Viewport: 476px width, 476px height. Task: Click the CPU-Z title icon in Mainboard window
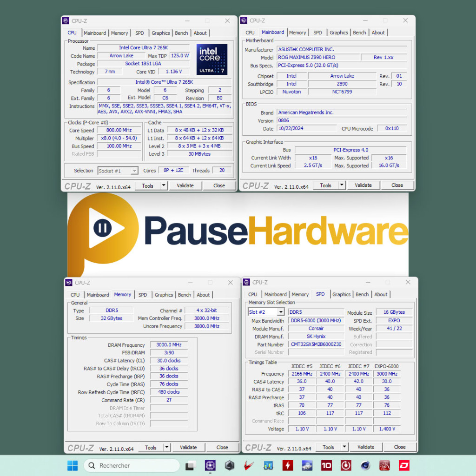coord(244,20)
